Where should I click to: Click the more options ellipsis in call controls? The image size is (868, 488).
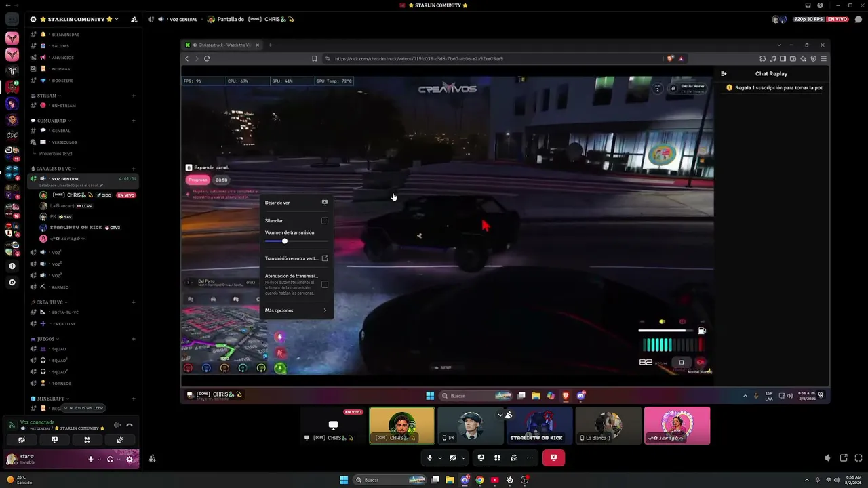[530, 458]
